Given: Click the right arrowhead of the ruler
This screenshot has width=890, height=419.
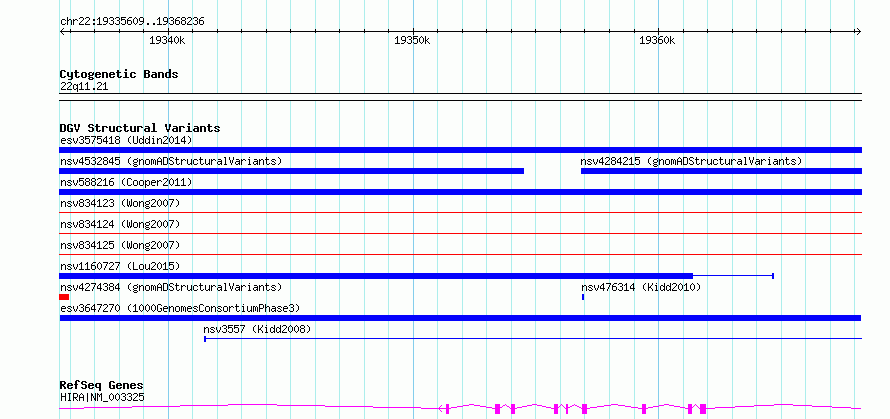Looking at the screenshot, I should (x=859, y=31).
